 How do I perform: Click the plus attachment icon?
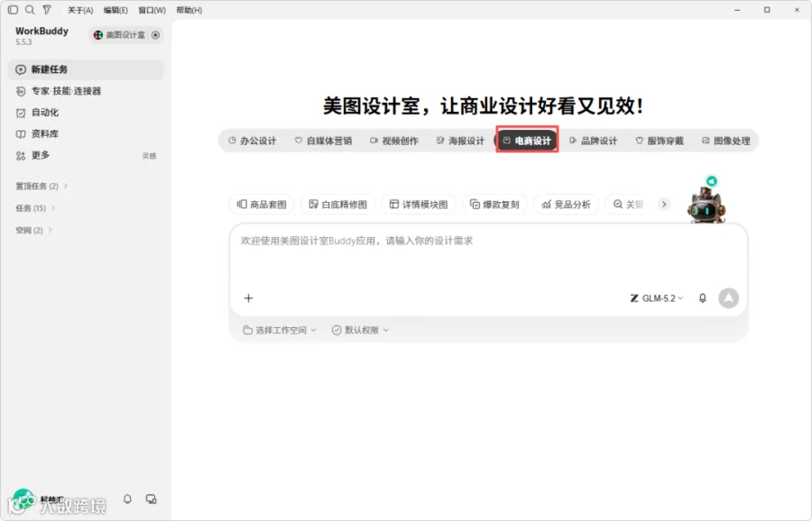pos(249,298)
